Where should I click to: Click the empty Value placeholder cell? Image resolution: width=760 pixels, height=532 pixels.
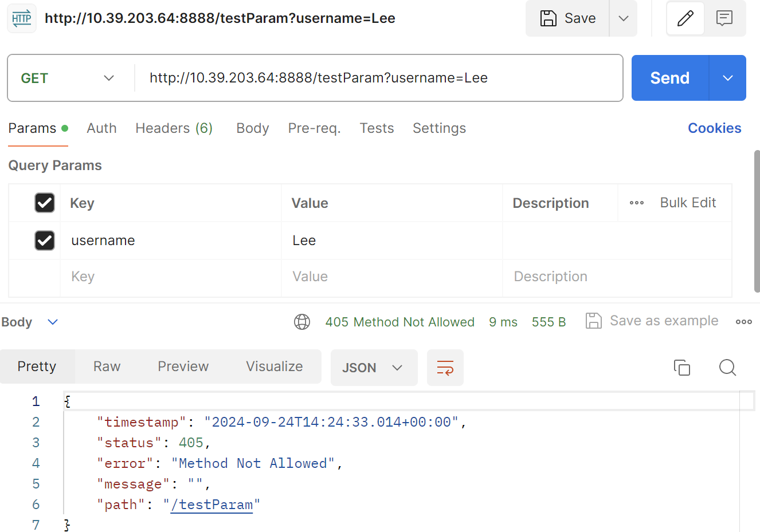392,278
